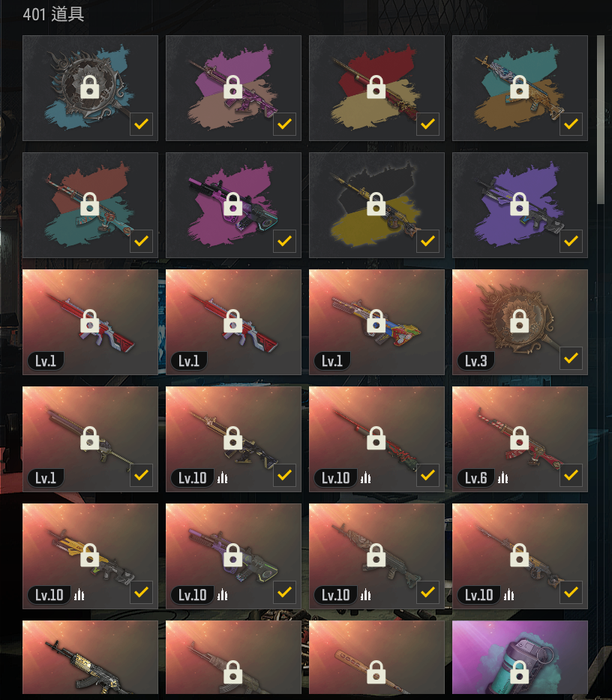The height and width of the screenshot is (700, 612).
Task: Click lock icon on baseball bat item
Action: [376, 672]
